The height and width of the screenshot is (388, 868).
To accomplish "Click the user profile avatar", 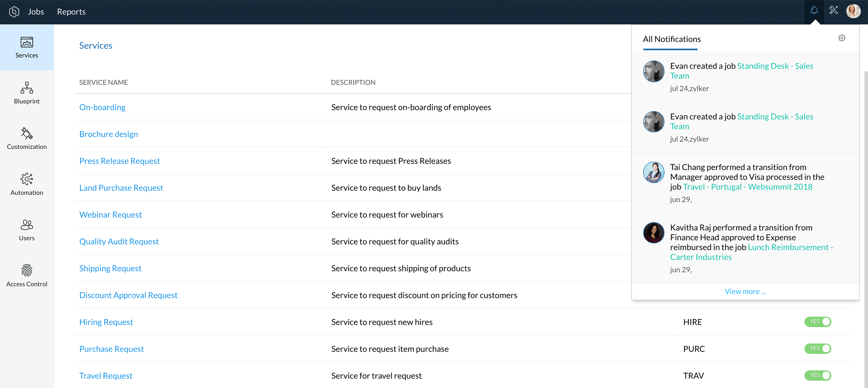I will 853,11.
